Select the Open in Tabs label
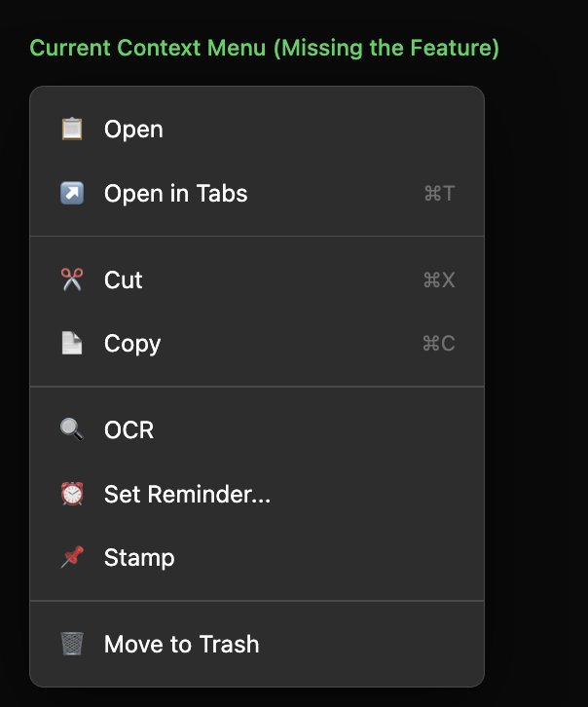This screenshot has height=707, width=588. pos(176,194)
